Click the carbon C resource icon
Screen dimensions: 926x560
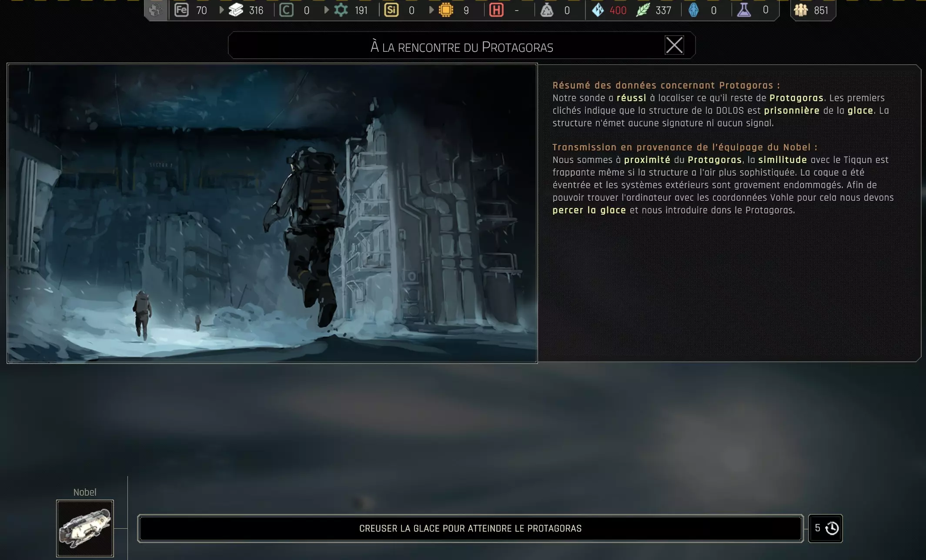pos(286,10)
